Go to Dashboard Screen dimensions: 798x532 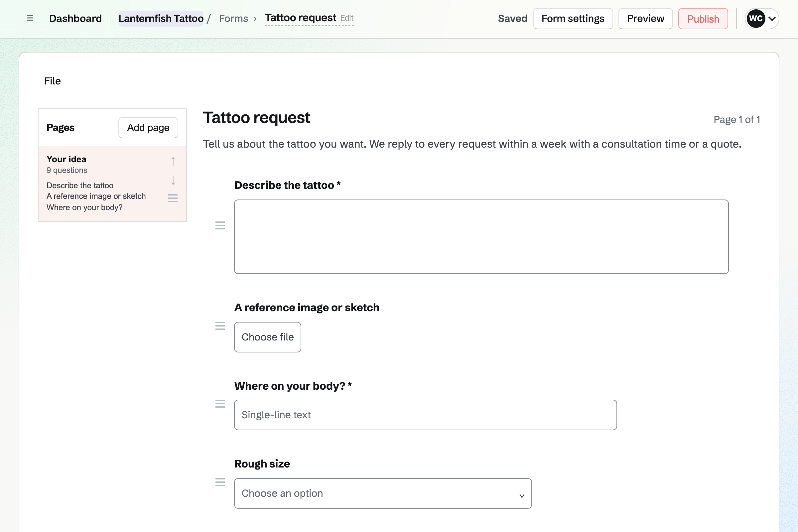[x=75, y=19]
